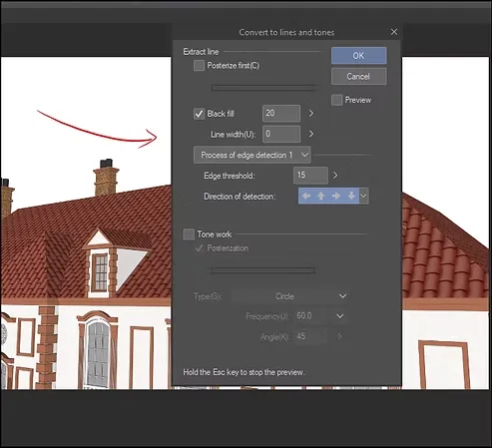This screenshot has width=492, height=448.
Task: Open Black fill value slider arrow
Action: (311, 114)
